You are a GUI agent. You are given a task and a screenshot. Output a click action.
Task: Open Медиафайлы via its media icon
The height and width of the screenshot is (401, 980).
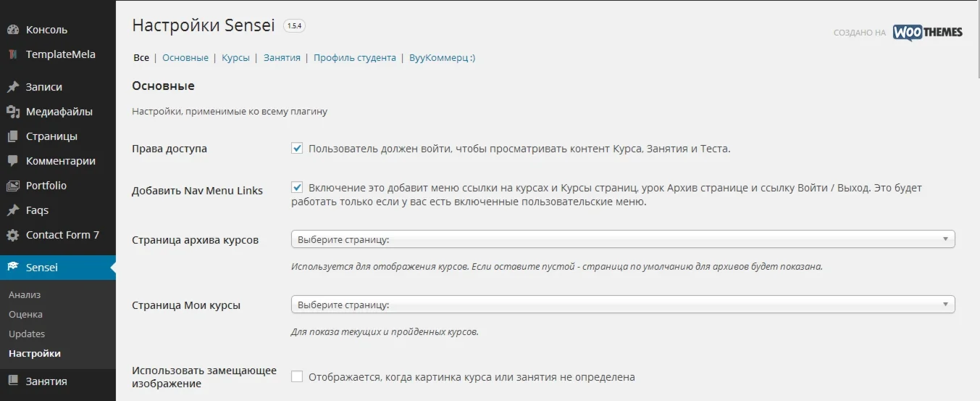coord(13,112)
